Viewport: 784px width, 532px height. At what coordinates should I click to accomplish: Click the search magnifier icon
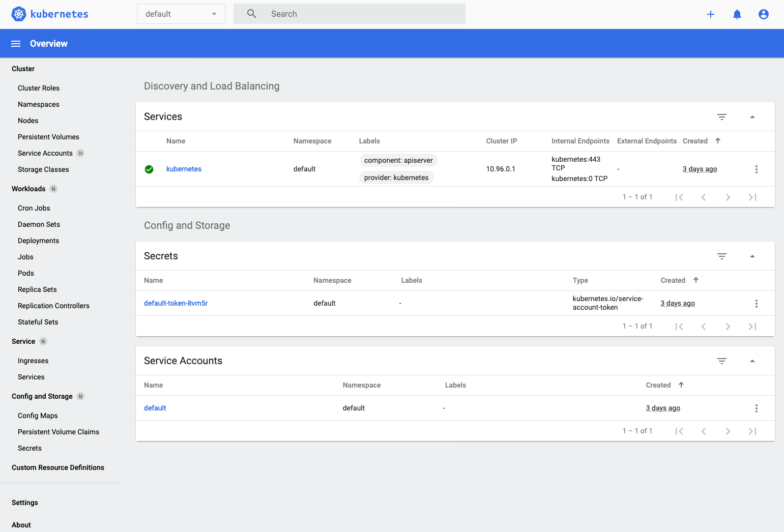[x=252, y=14]
